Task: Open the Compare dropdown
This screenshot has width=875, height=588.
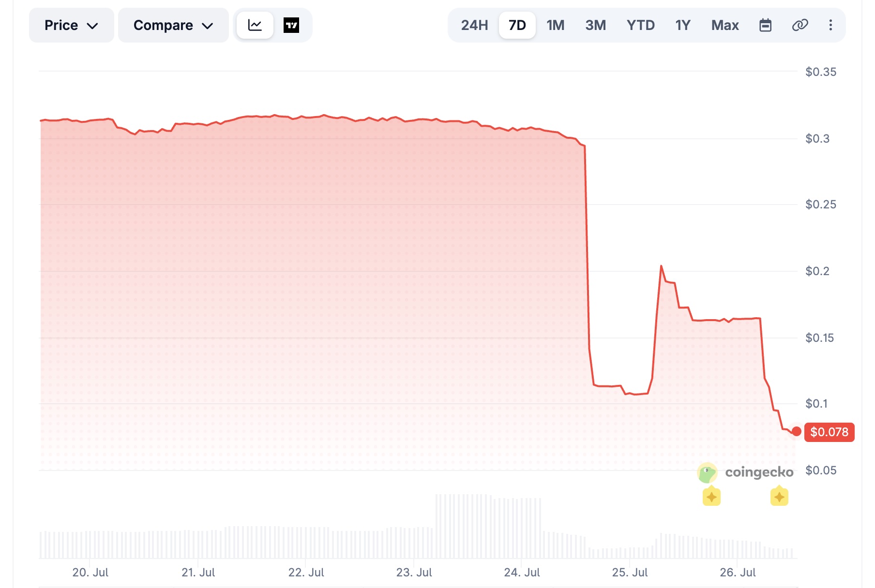Action: tap(173, 25)
